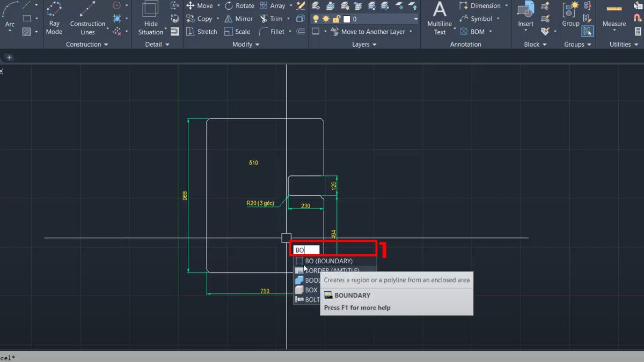Select the rectangle tool icon in the Draw panel
644x362 pixels.
27,18
